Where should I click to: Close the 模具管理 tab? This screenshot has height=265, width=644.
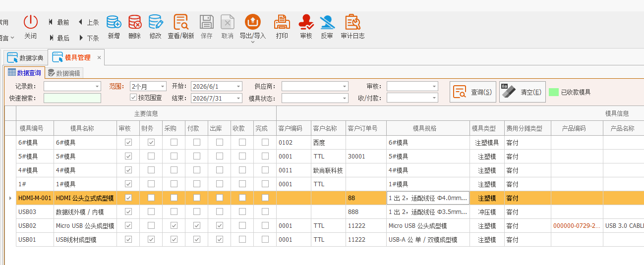[99, 57]
